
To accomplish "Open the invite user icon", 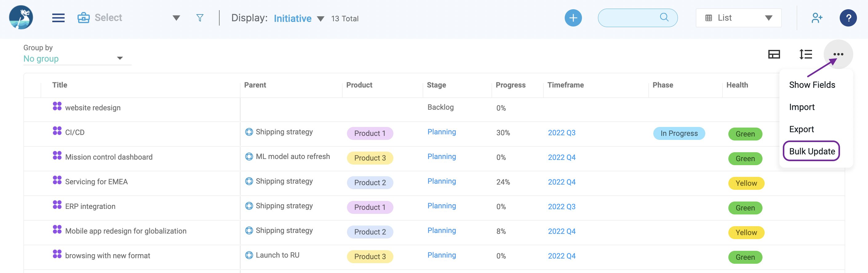I will 817,18.
